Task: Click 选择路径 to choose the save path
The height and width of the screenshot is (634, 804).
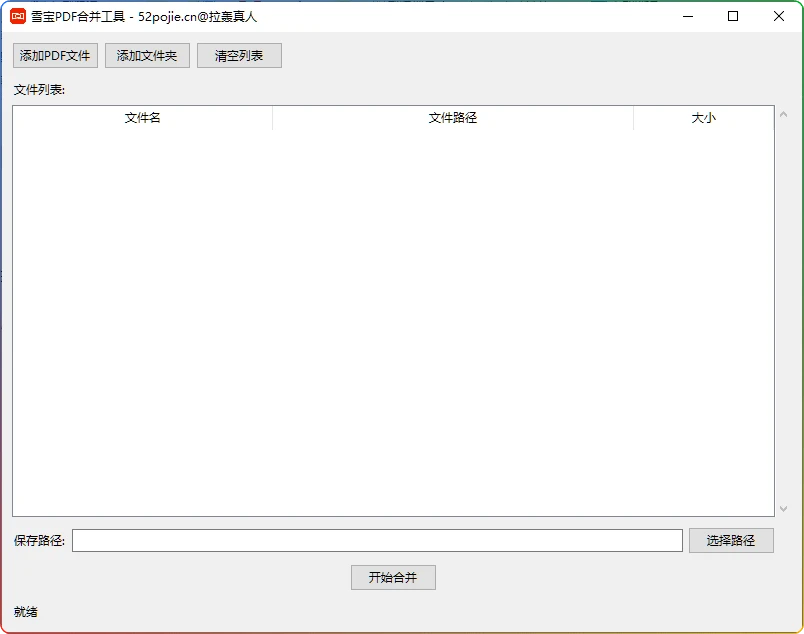Action: (731, 540)
